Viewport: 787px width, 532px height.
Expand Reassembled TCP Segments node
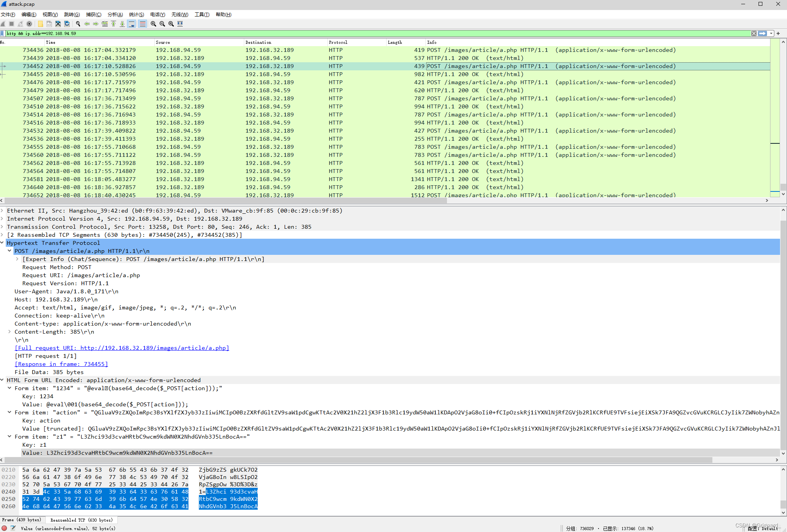pos(2,235)
